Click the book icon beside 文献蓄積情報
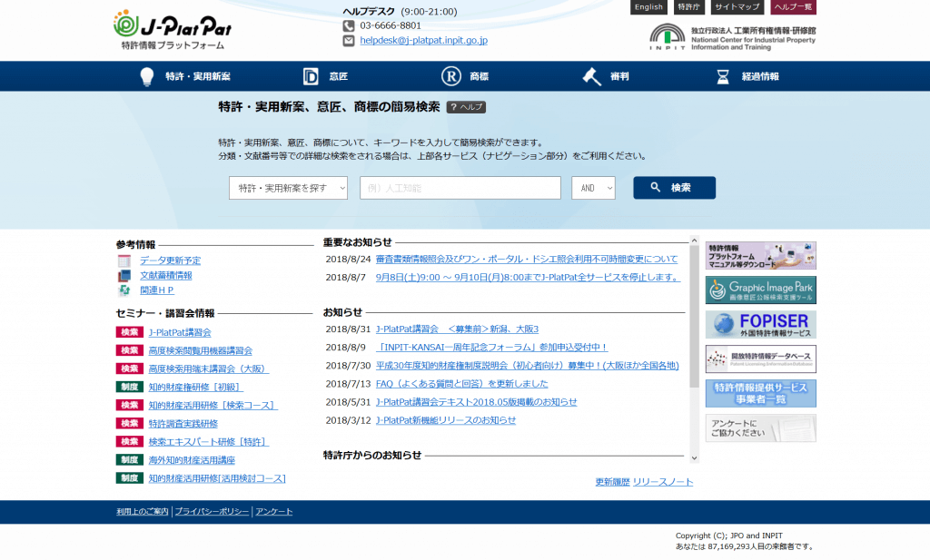The image size is (930, 560). [124, 276]
